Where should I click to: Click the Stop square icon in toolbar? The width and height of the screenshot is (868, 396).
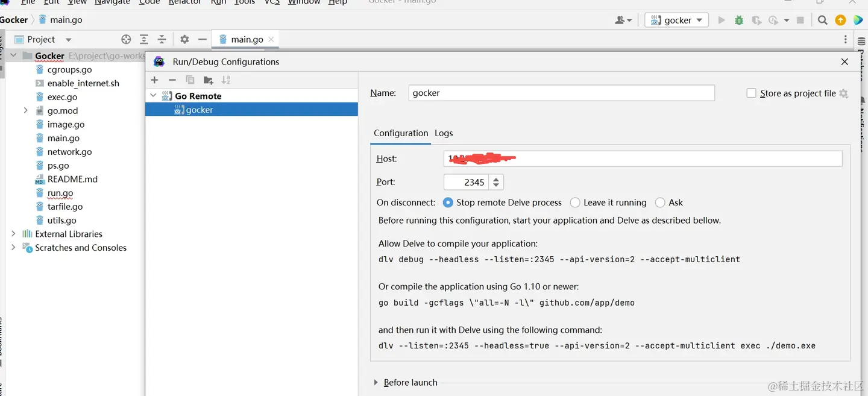coord(800,20)
